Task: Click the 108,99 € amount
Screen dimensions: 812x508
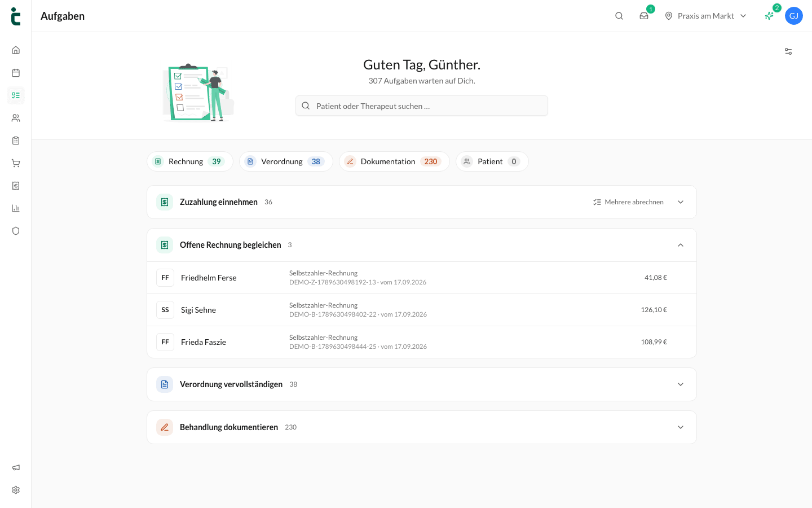Action: (654, 342)
